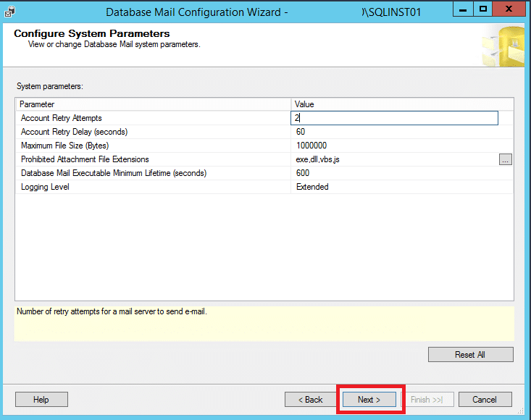The image size is (531, 420).
Task: Click the Account Retry Attempts value field
Action: (x=394, y=118)
